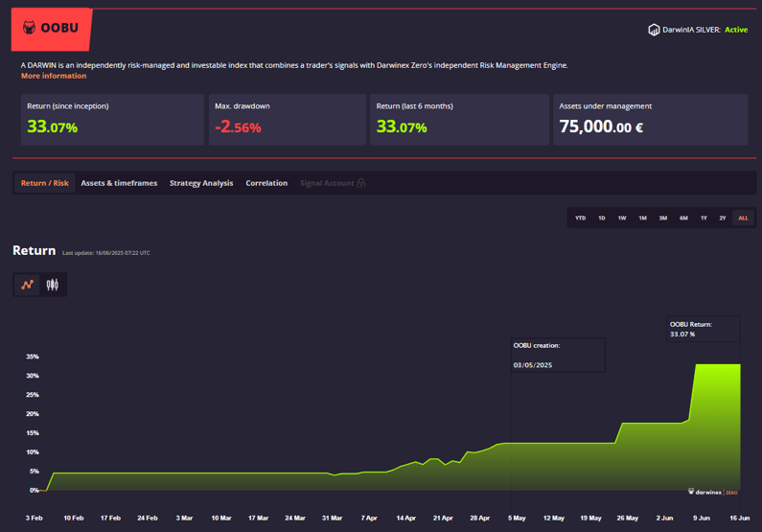Screen dimensions: 762x532
Task: Click the DarwinIA SILVER badge icon
Action: point(655,30)
